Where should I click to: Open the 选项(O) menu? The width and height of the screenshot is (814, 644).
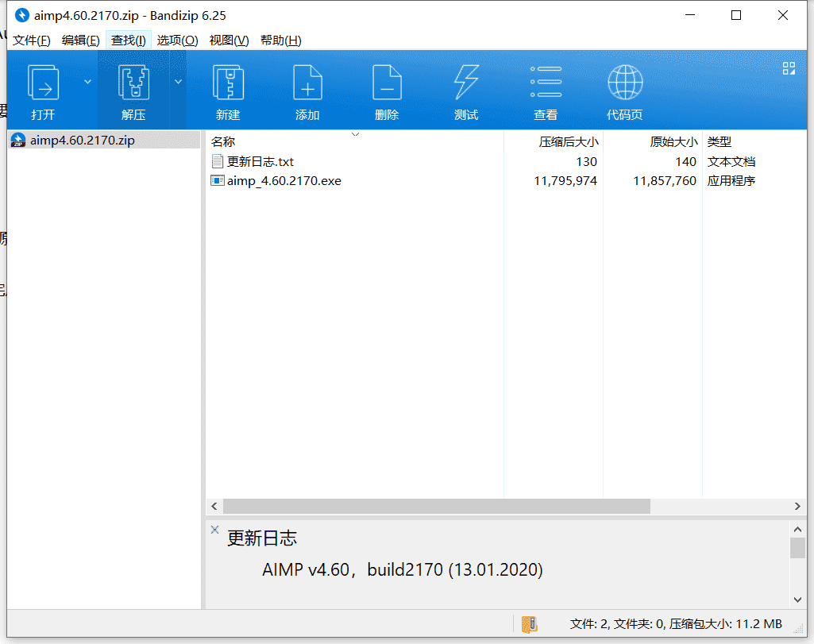(x=178, y=40)
